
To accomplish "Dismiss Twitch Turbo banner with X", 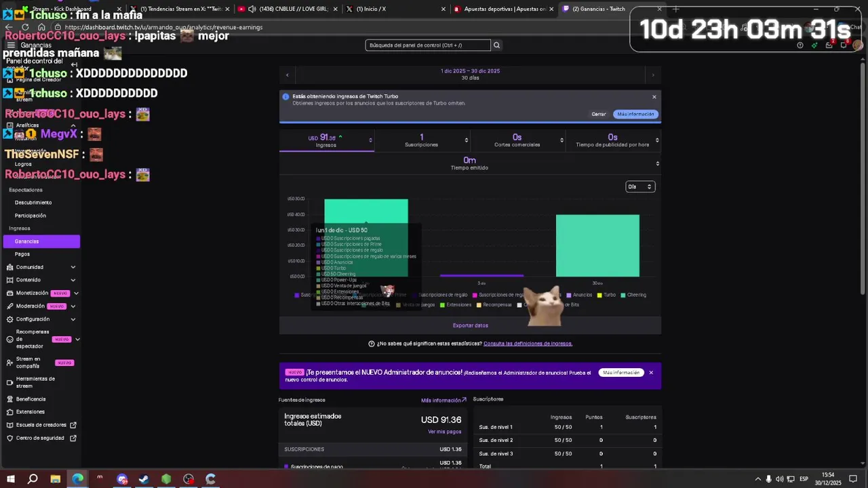I will click(654, 97).
